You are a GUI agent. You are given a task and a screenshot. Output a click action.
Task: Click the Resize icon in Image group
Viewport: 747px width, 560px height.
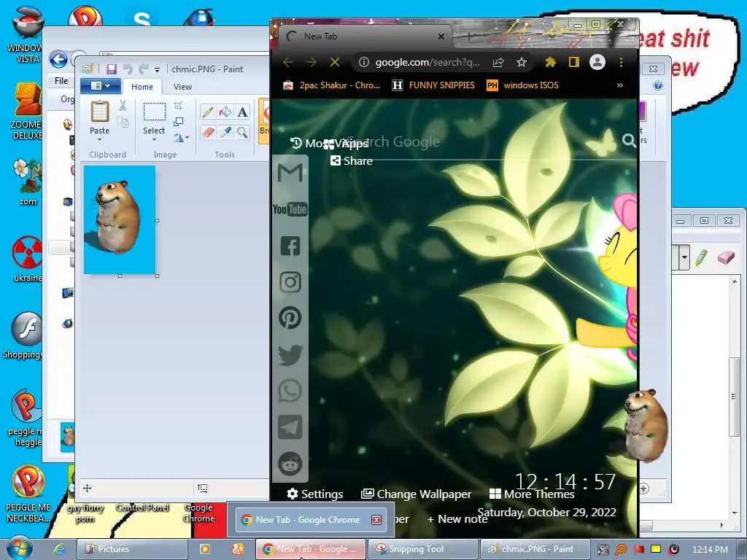click(179, 122)
